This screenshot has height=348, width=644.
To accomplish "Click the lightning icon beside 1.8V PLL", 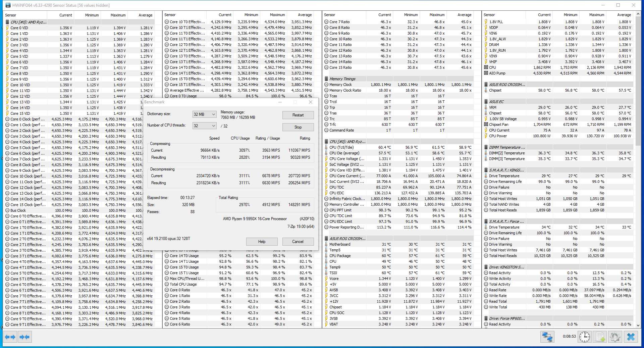I will click(486, 22).
